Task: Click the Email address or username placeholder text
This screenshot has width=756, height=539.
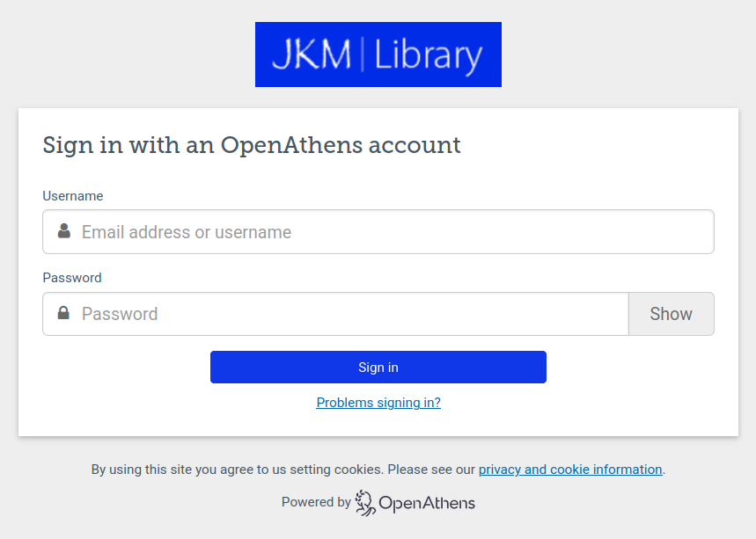Action: tap(186, 231)
